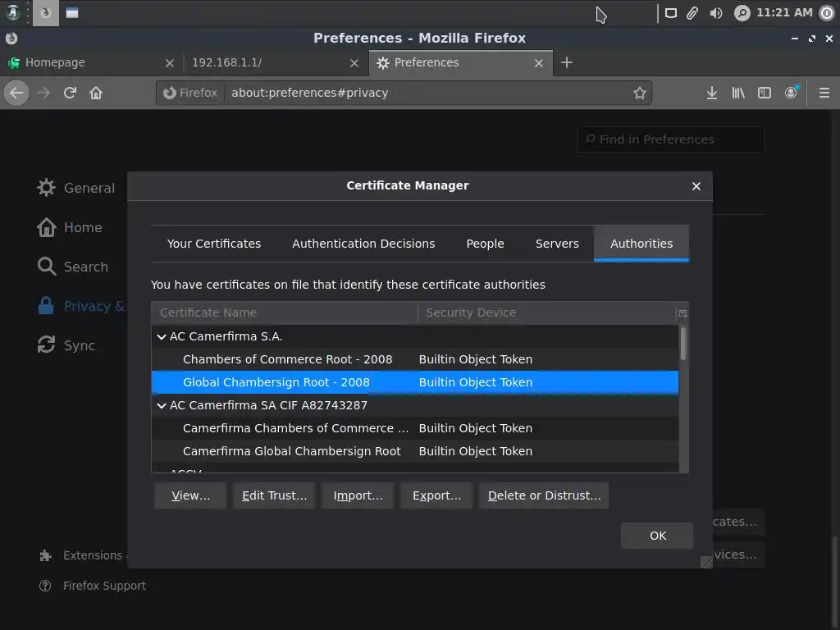Switch to the Your Certificates tab
The image size is (840, 630).
(214, 243)
